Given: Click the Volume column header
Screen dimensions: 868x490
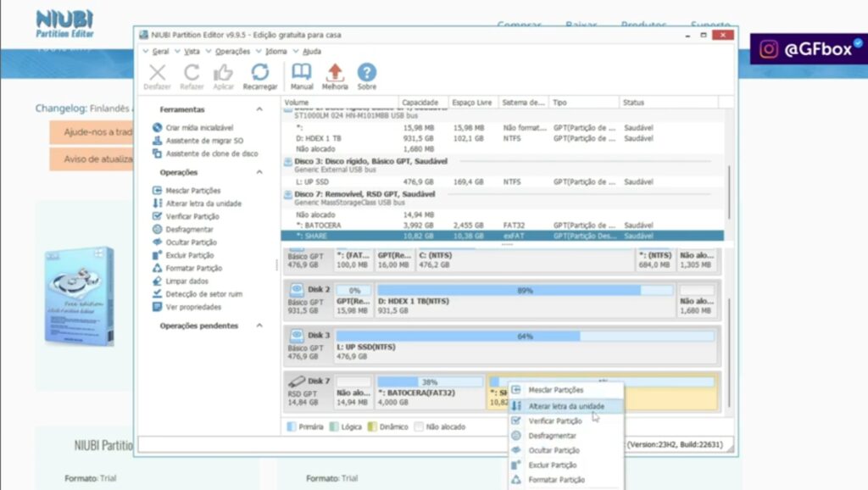Looking at the screenshot, I should (x=339, y=103).
